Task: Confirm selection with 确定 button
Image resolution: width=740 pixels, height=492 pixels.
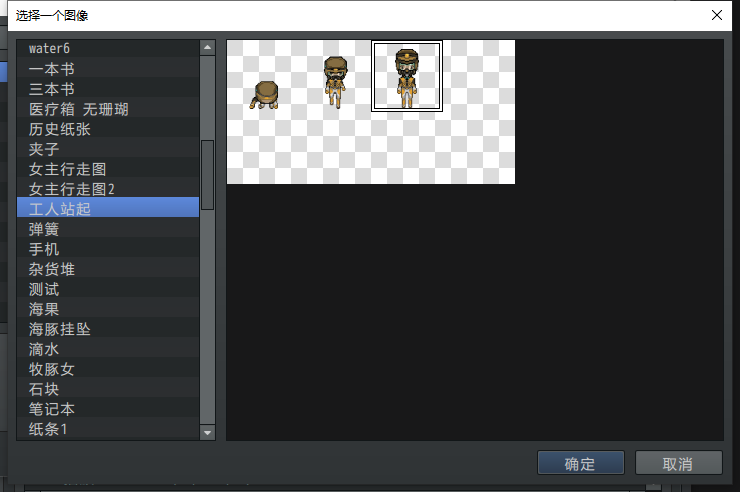Action: click(x=580, y=463)
